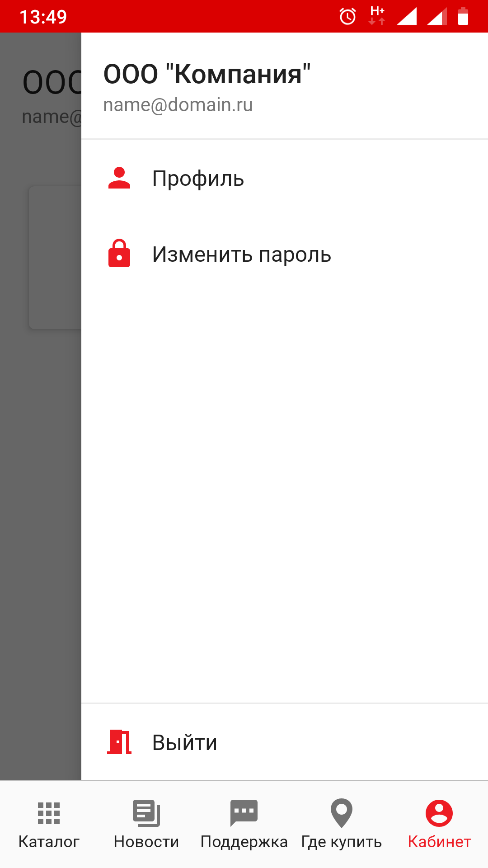This screenshot has width=488, height=868.
Task: Dismiss drawer by tapping the dimmed area
Action: click(x=41, y=452)
